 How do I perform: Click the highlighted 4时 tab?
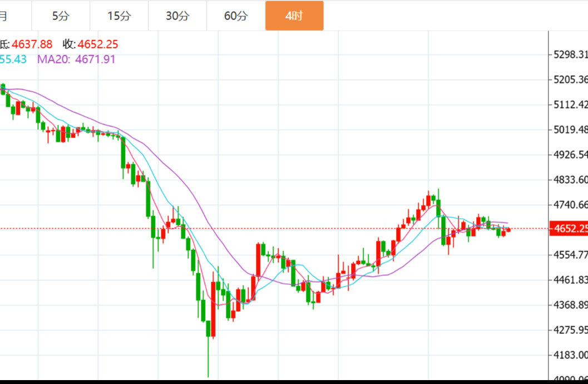(x=294, y=16)
